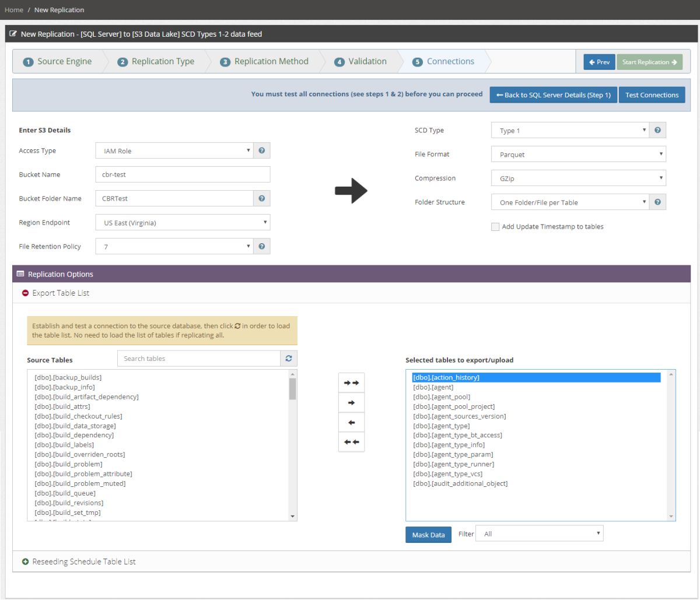The image size is (700, 600).
Task: Select [dbo].[build_artifact_dependency] table
Action: [86, 397]
